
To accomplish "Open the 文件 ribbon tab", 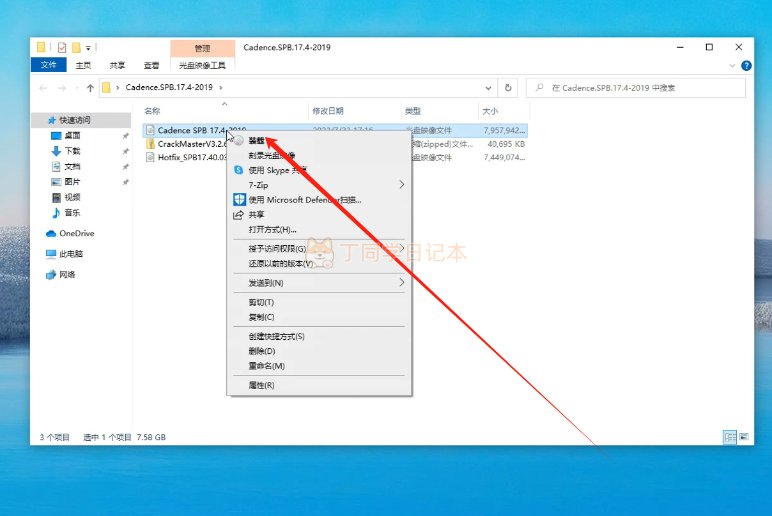I will point(48,65).
